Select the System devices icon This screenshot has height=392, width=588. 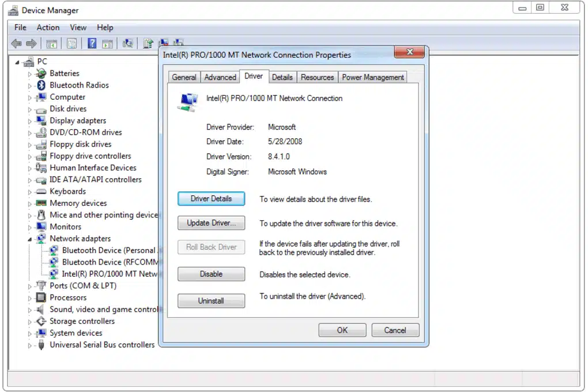point(41,333)
